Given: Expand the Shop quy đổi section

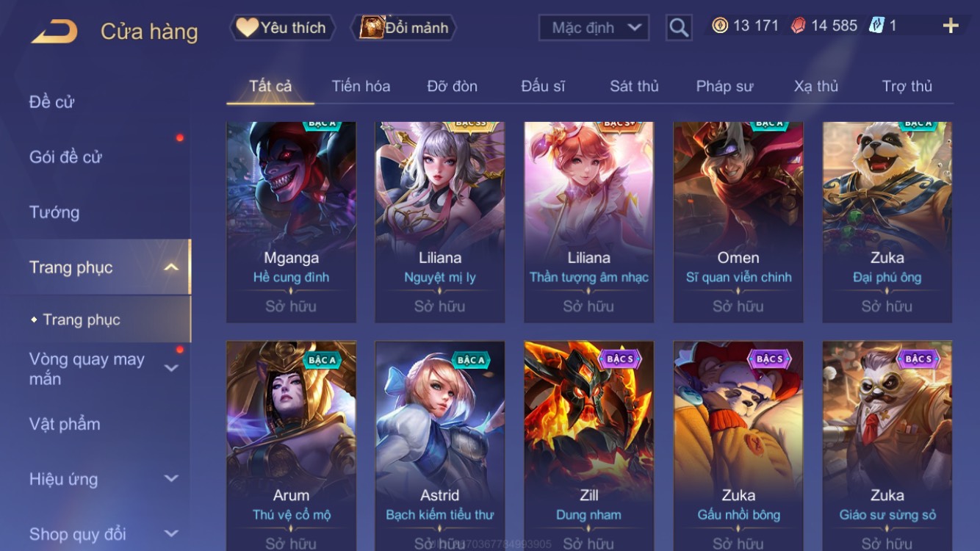Looking at the screenshot, I should (171, 533).
